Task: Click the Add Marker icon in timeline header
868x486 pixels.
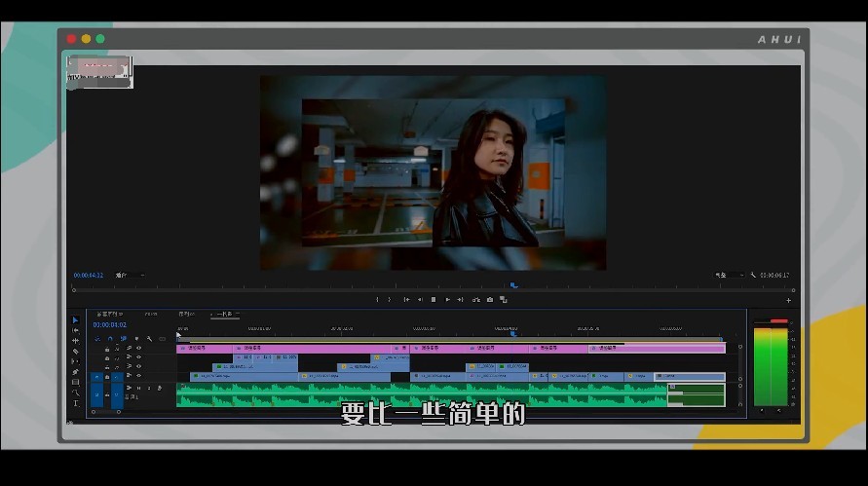Action: point(136,339)
